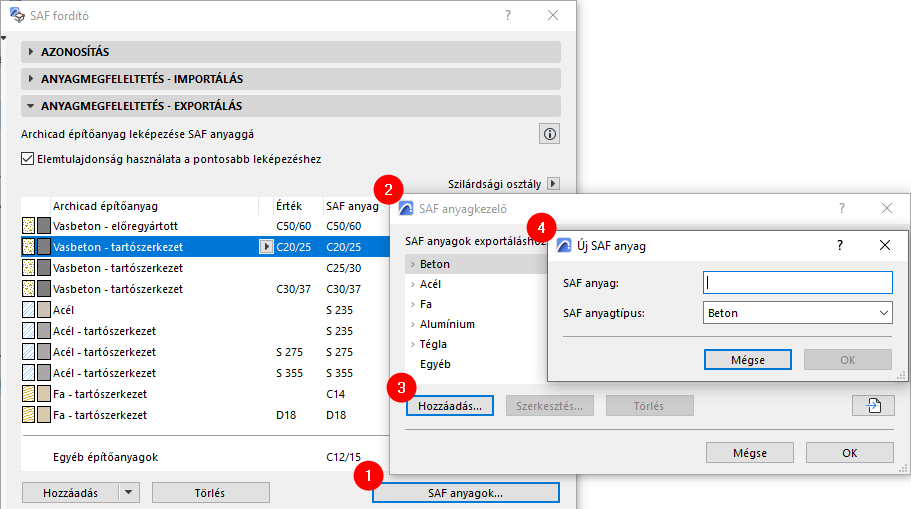This screenshot has width=911, height=509.
Task: Select the Vasbeton - előregyártott row
Action: (x=205, y=226)
